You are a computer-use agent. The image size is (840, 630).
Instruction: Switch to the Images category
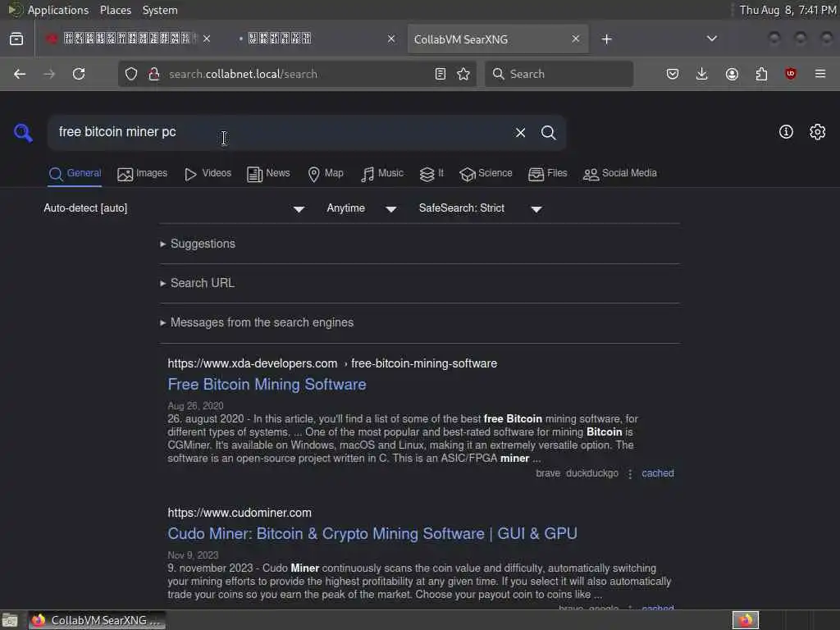pos(143,174)
